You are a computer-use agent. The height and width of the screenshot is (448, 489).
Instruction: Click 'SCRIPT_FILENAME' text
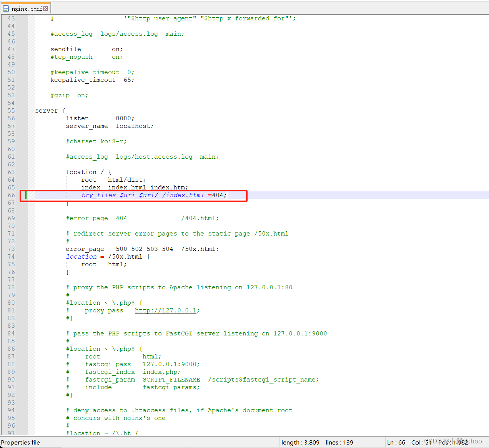tap(171, 380)
